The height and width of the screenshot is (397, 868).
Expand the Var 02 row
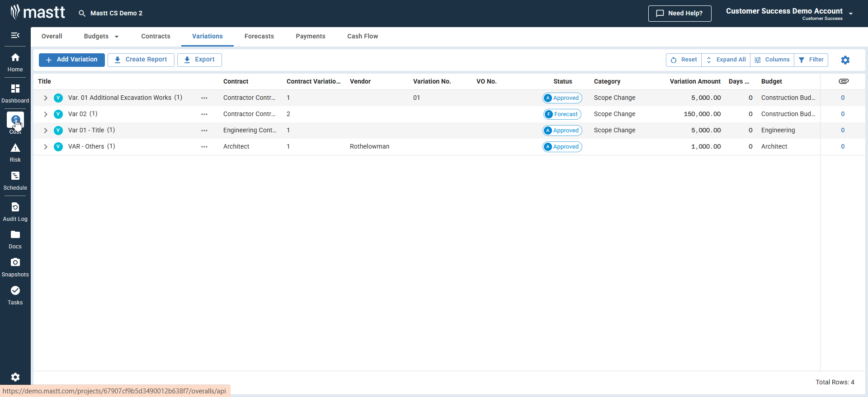pos(46,114)
